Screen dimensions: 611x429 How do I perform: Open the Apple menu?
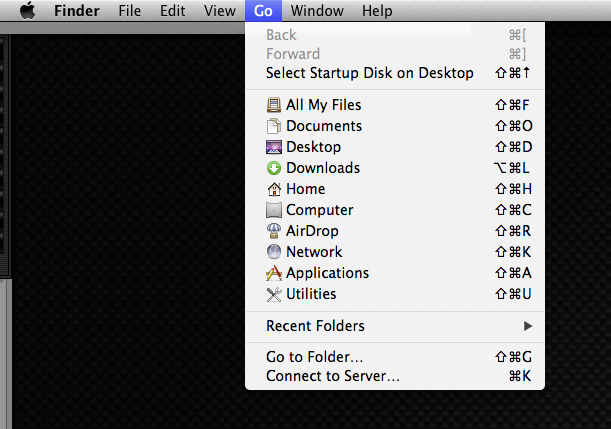pos(27,11)
